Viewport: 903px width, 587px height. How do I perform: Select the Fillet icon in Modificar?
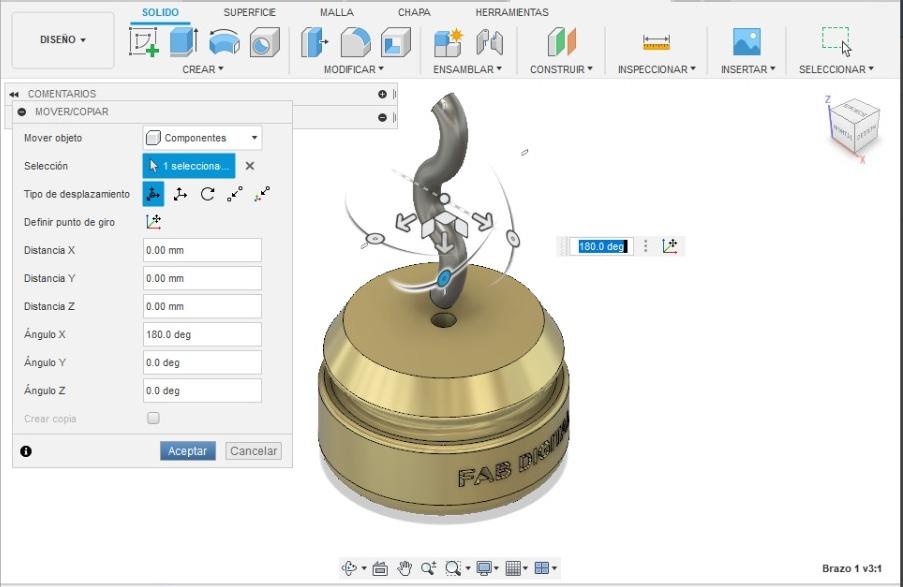(x=355, y=43)
